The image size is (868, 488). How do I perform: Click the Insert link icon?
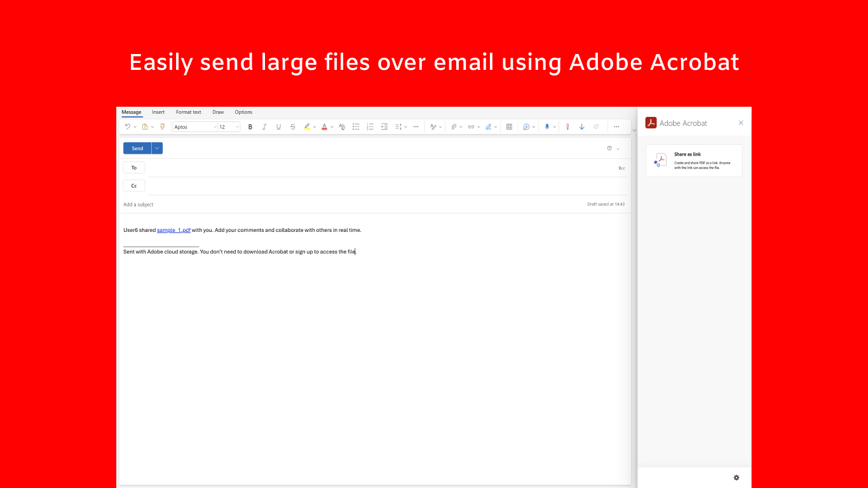[471, 126]
